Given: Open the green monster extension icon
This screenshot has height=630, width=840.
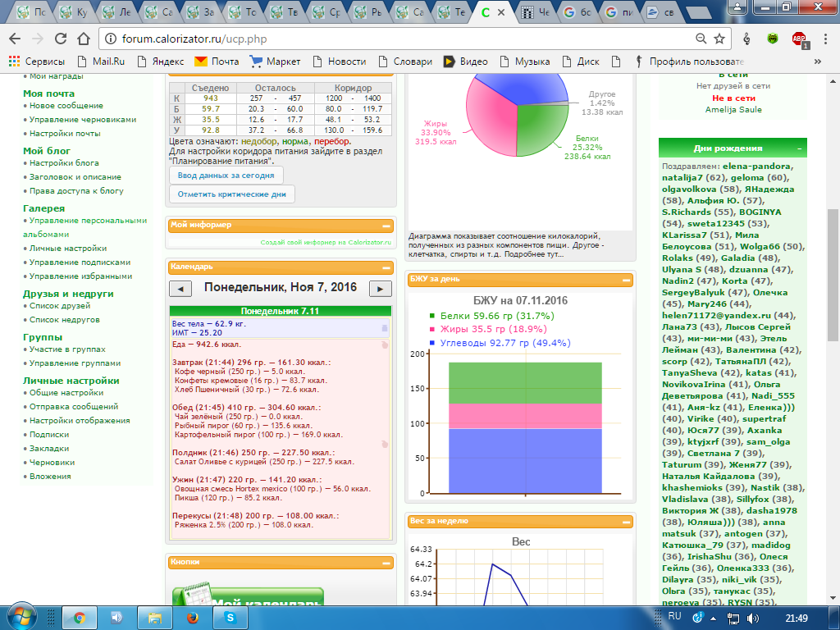Looking at the screenshot, I should [x=773, y=39].
